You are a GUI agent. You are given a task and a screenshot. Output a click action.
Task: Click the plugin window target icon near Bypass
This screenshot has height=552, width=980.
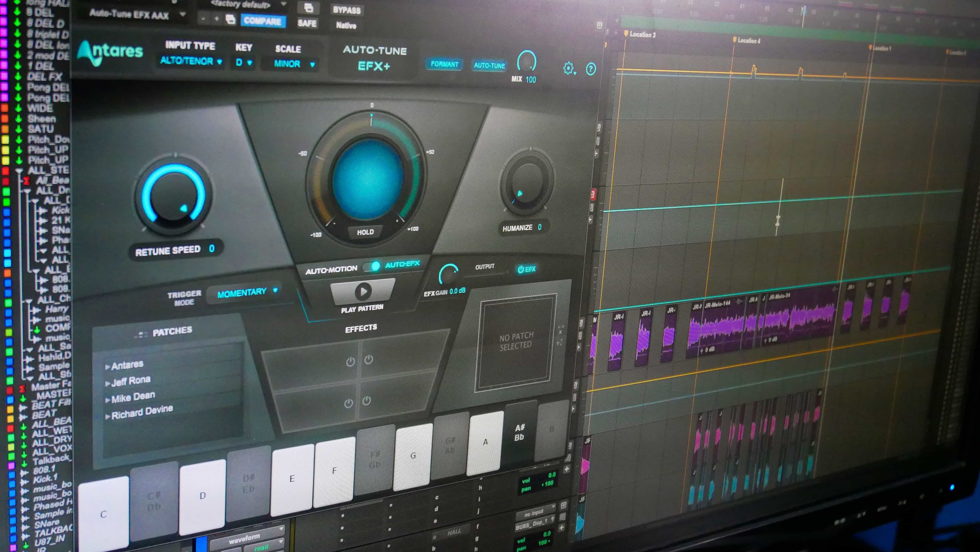click(x=309, y=7)
